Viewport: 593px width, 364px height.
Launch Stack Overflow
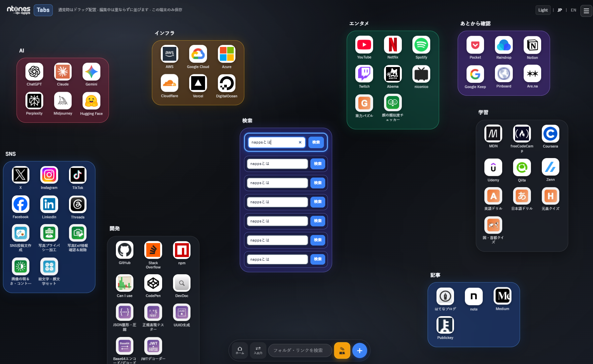pos(153,250)
